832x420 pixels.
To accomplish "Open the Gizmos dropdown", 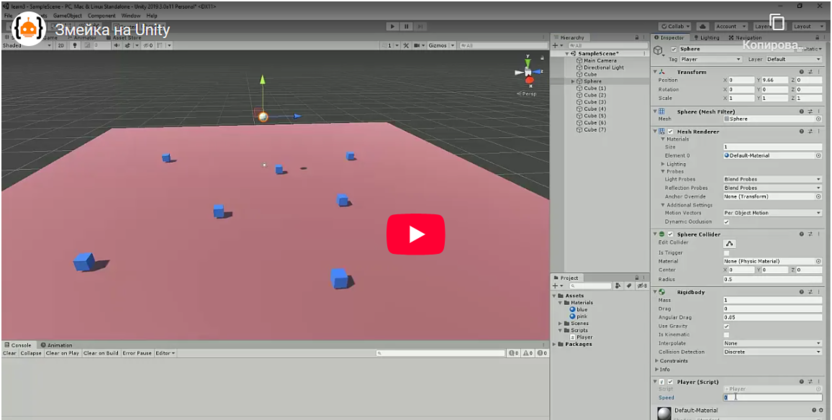I will tap(441, 46).
